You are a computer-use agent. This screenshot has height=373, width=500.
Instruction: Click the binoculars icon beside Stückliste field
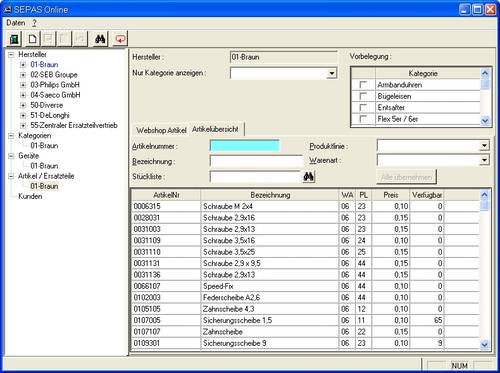point(309,176)
